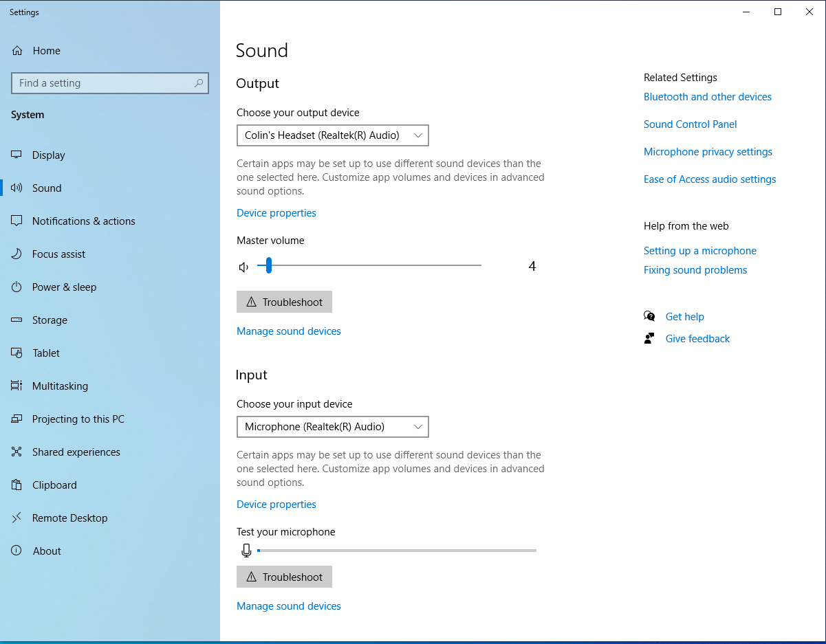The width and height of the screenshot is (826, 644).
Task: Open Sound Control Panel link
Action: pyautogui.click(x=691, y=124)
